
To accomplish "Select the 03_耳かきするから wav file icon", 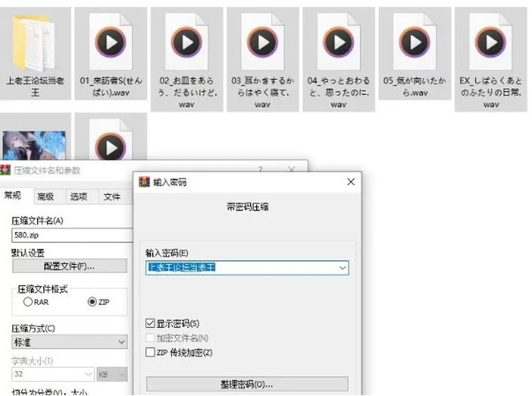I will [x=263, y=42].
